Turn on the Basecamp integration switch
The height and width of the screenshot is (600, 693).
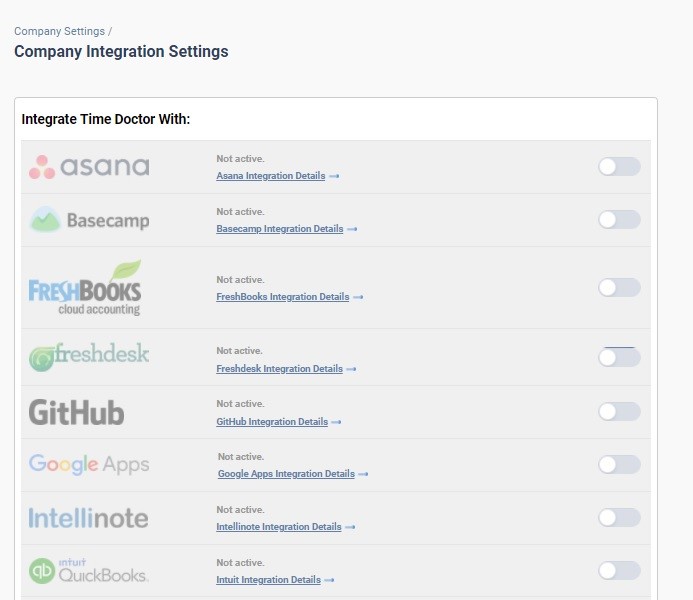pos(619,220)
